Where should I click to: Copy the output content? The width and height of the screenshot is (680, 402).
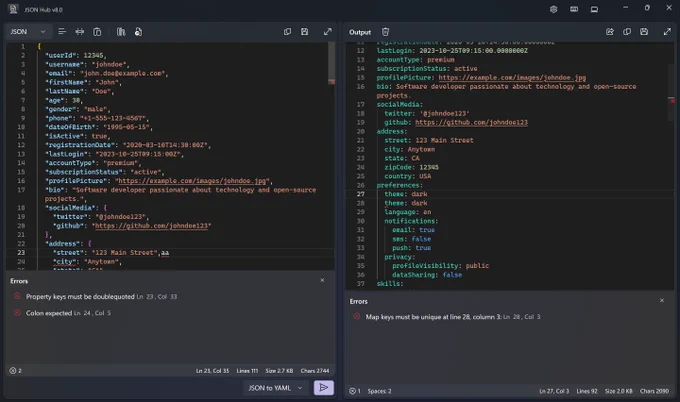(x=627, y=32)
